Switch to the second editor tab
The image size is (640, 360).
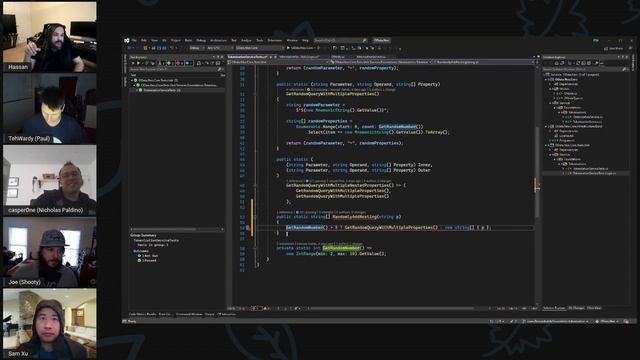(299, 57)
